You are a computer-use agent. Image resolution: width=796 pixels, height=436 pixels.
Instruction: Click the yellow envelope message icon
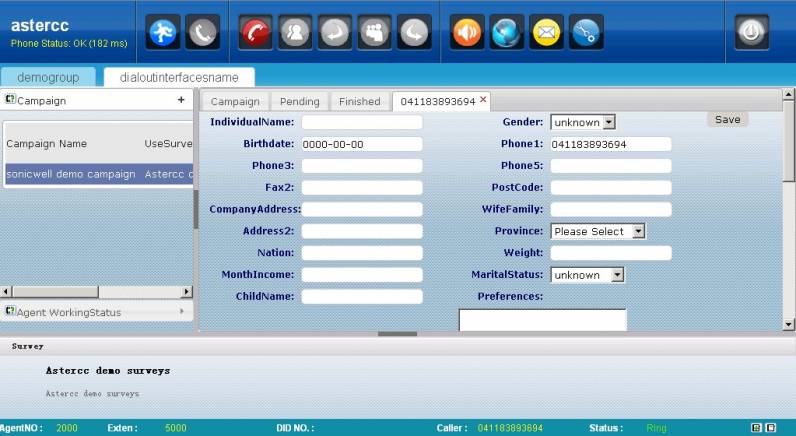point(546,33)
